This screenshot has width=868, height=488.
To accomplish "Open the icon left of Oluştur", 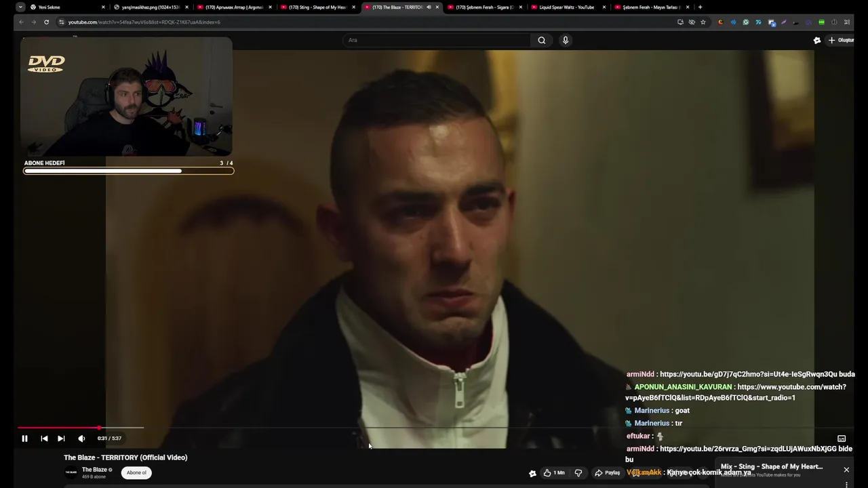I will pos(817,40).
